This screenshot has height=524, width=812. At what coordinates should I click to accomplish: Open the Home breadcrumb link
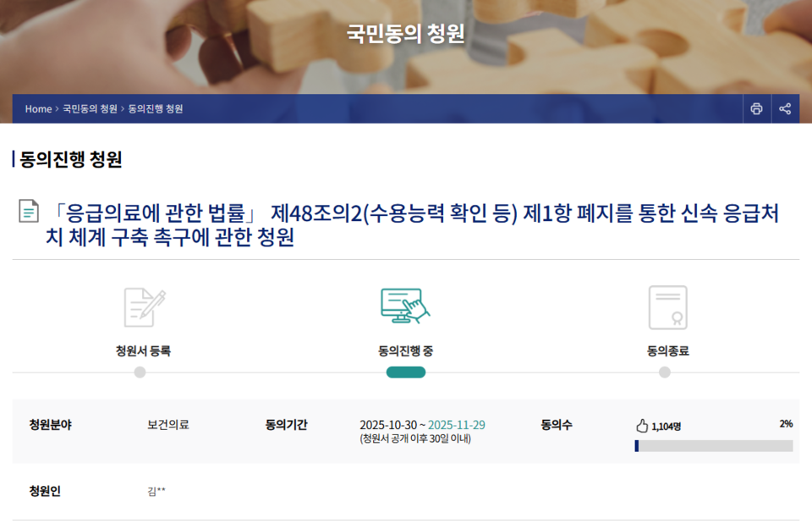coord(38,108)
